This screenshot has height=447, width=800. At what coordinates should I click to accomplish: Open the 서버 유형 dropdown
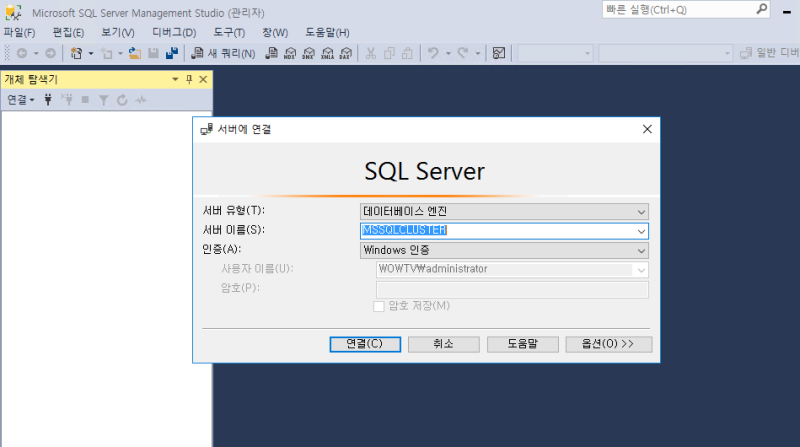(504, 211)
